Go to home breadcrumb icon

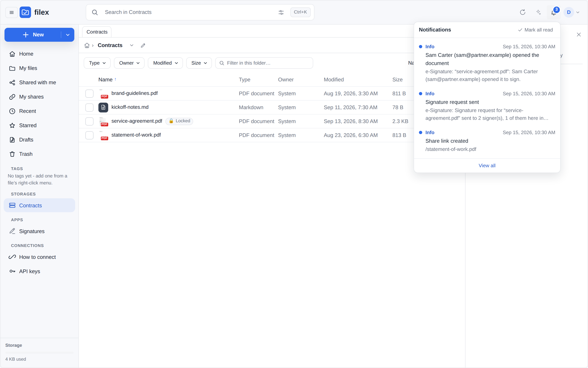coord(87,46)
